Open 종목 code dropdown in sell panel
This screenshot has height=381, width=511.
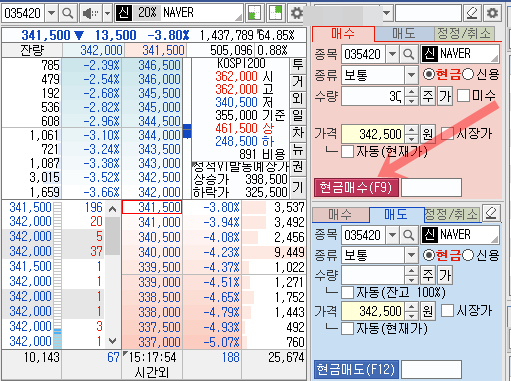click(393, 235)
